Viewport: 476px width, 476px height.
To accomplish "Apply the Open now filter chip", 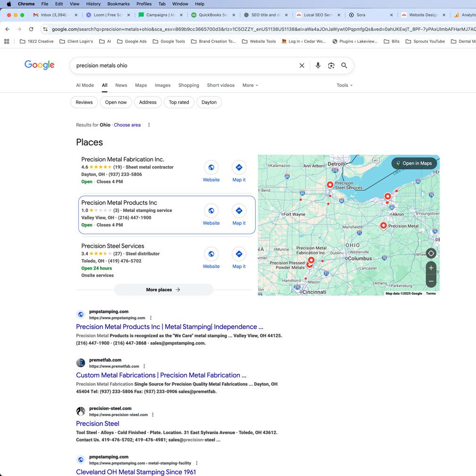I will pos(116,102).
